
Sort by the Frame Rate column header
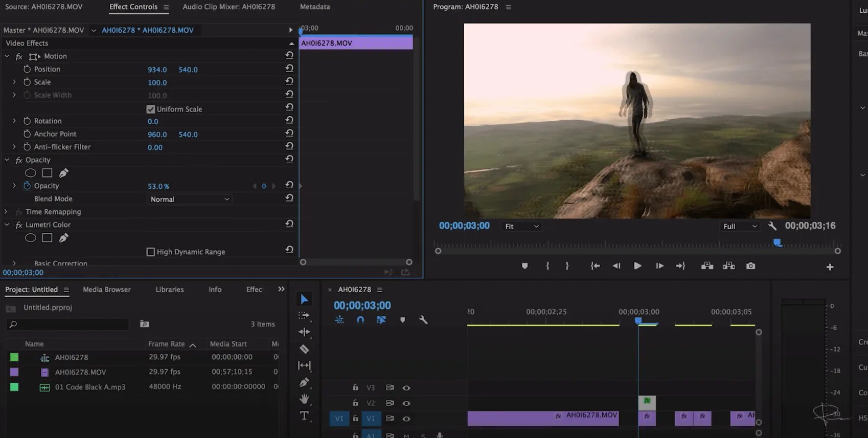pyautogui.click(x=167, y=344)
